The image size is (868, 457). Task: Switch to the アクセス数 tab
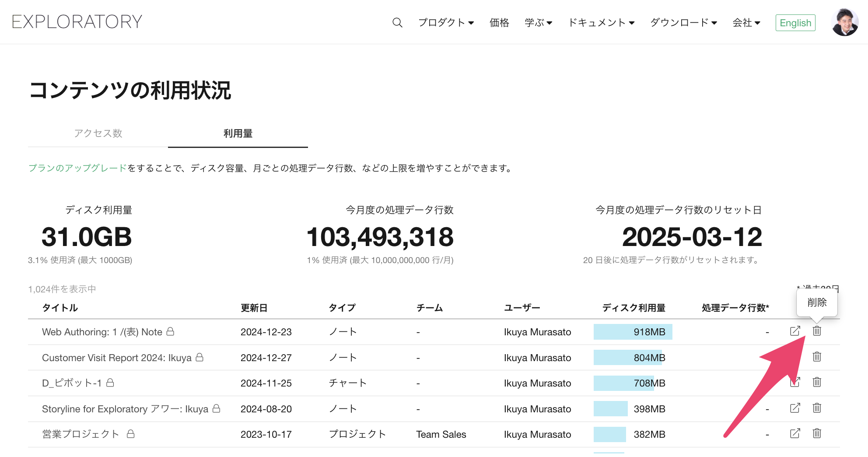98,134
